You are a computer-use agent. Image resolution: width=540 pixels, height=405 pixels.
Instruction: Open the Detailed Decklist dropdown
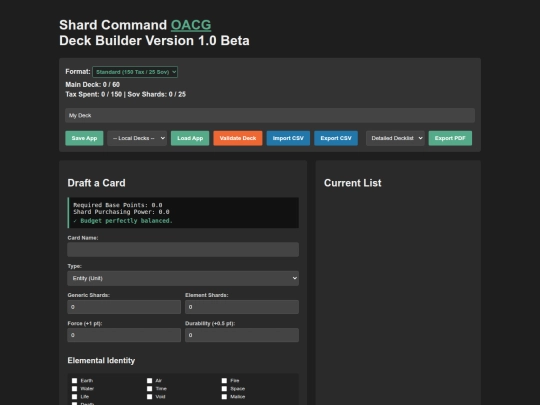coord(395,138)
